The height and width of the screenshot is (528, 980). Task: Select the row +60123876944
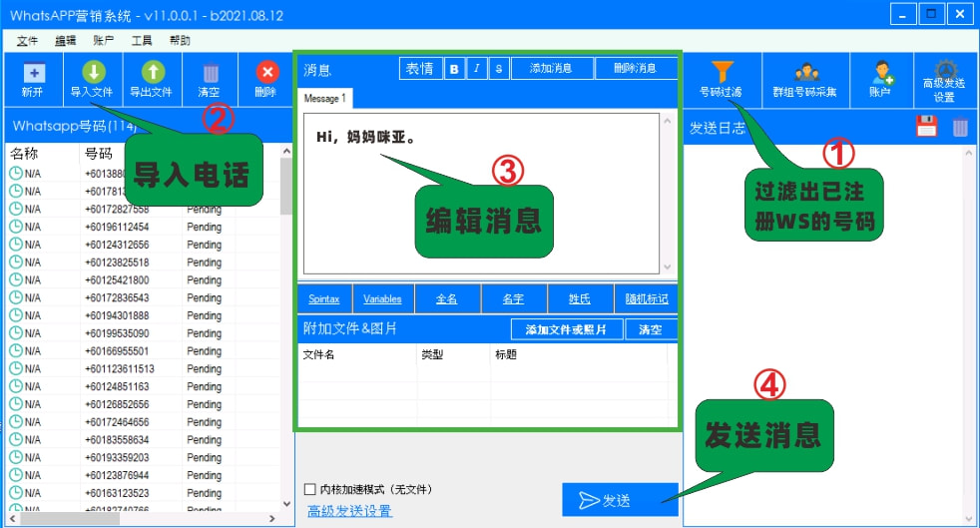143,475
